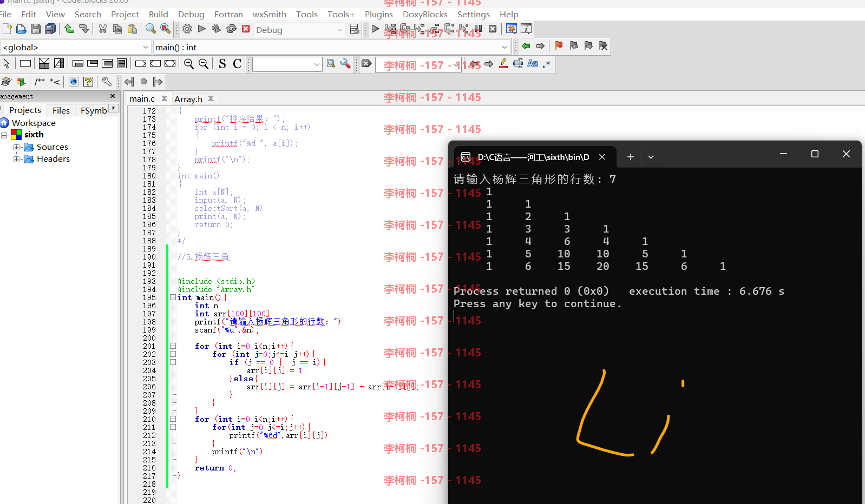Collapse the fold at line 195 main()
The image size is (865, 504).
[173, 297]
